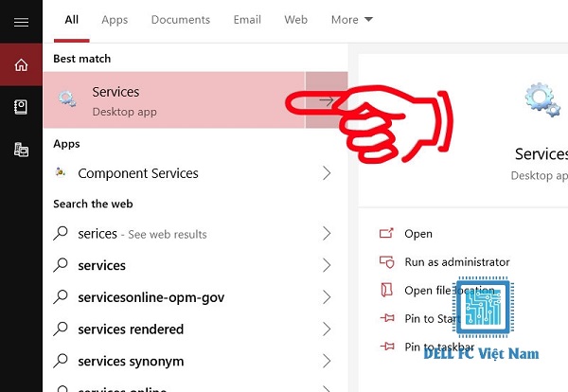Click the search icon beside 'services'

click(x=61, y=265)
